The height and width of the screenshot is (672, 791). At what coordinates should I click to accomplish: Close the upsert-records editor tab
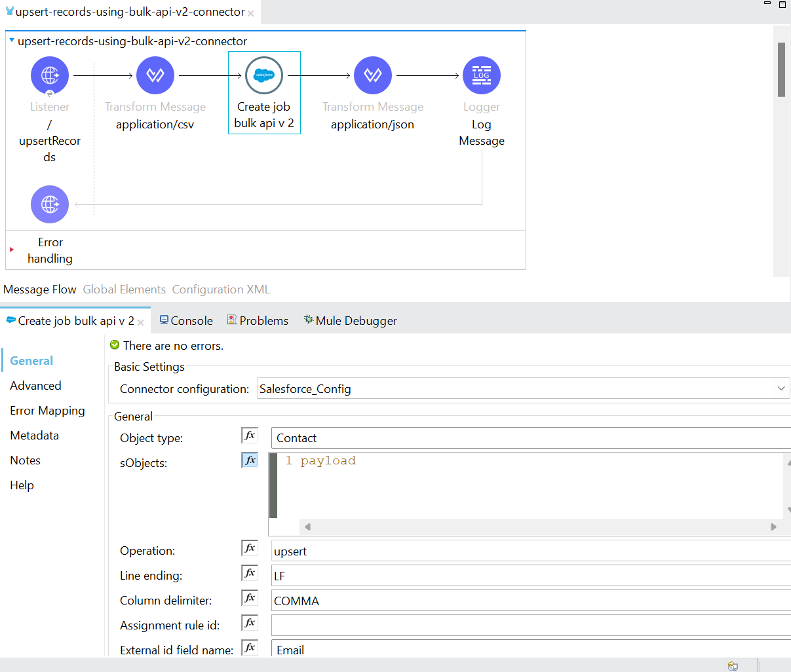(x=250, y=13)
